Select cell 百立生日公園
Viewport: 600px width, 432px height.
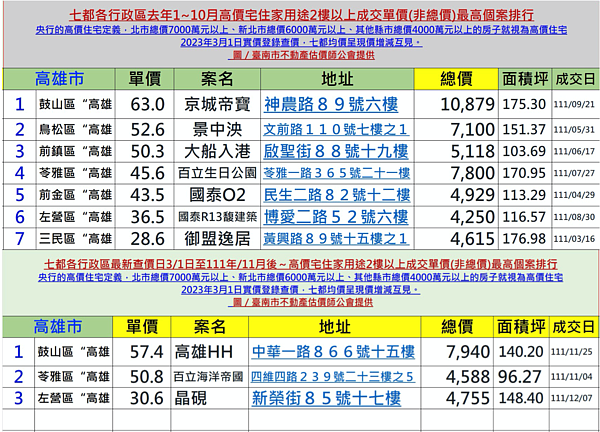(x=217, y=173)
